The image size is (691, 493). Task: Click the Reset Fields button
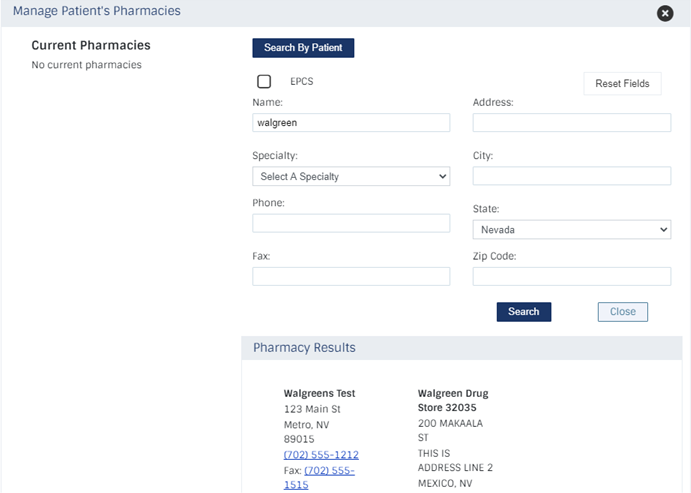(x=622, y=83)
